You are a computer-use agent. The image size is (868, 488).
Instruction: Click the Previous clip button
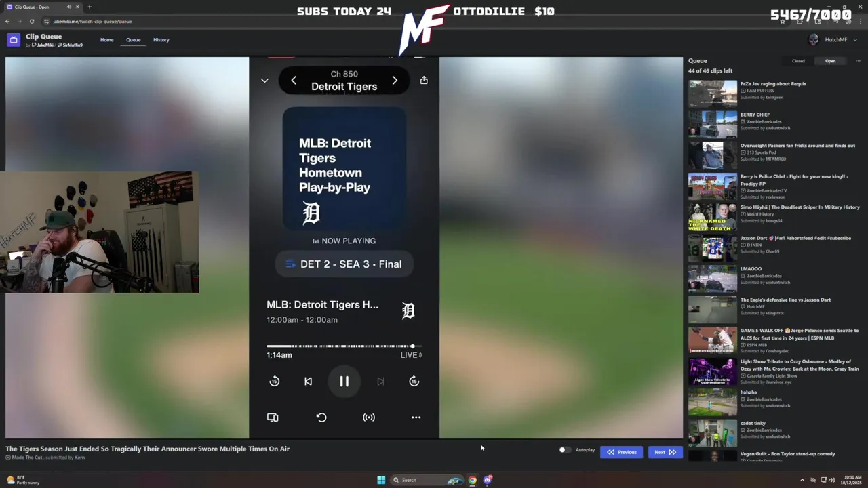click(622, 452)
